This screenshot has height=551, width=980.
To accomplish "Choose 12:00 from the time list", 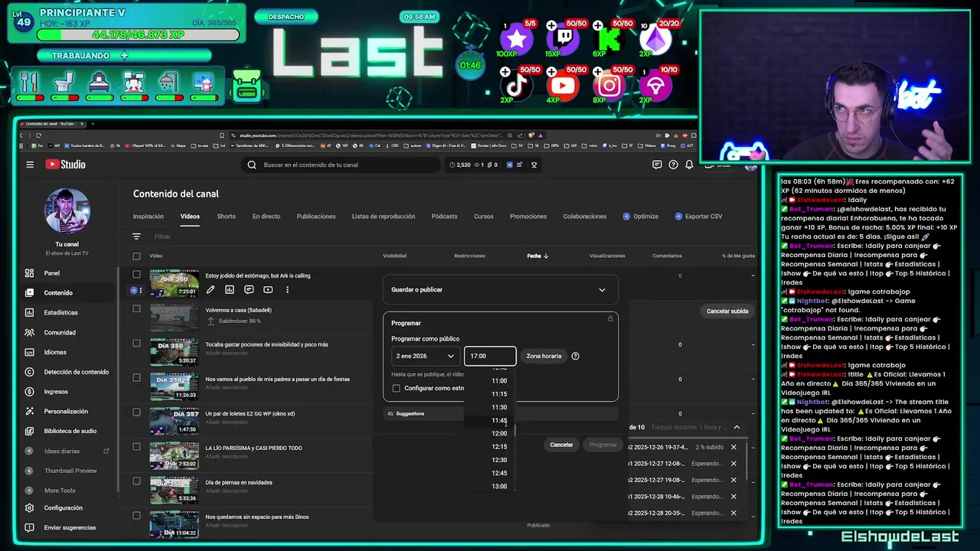I will (499, 433).
